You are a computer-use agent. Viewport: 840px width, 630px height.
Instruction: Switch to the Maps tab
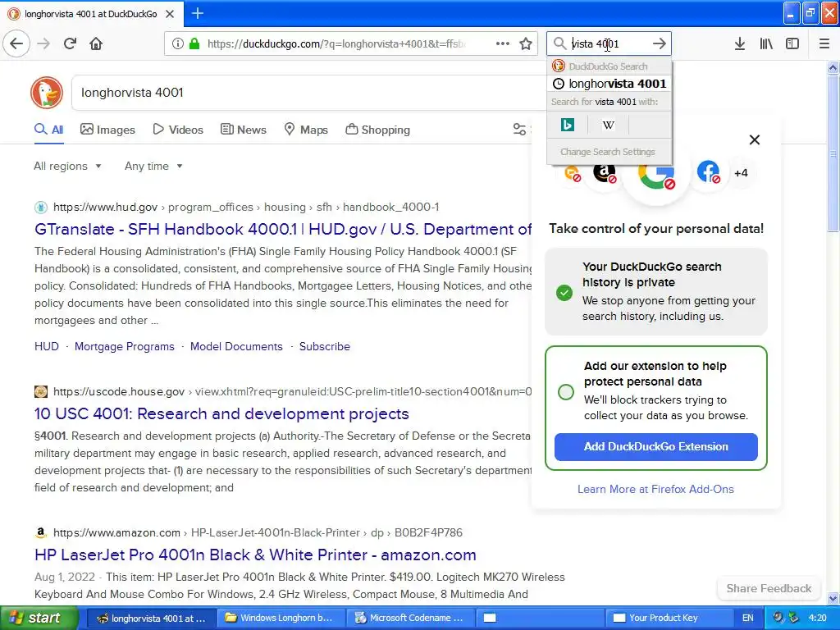pyautogui.click(x=306, y=130)
